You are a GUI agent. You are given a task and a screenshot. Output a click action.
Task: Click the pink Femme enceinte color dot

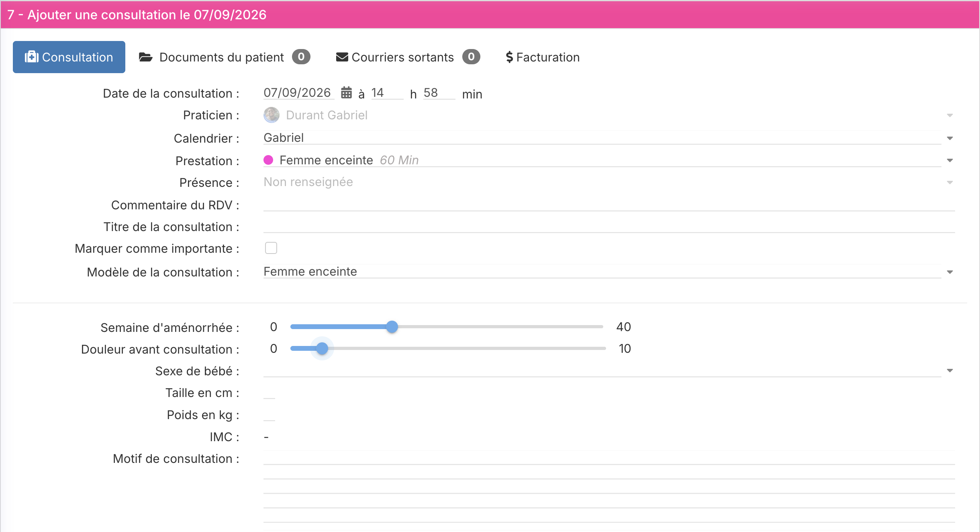tap(268, 160)
